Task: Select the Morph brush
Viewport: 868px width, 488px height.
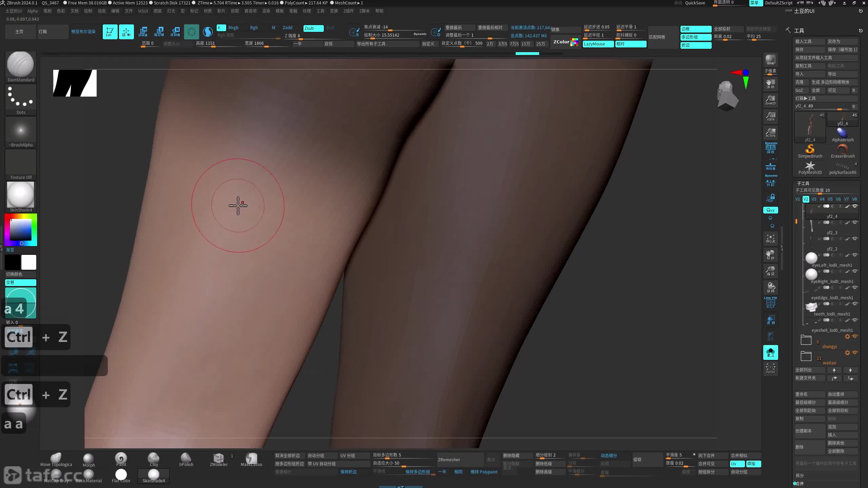Action: [x=88, y=461]
